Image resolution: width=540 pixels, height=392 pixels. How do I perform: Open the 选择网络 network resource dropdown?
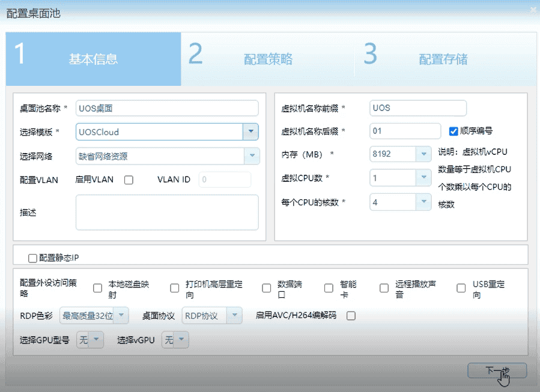pos(252,155)
